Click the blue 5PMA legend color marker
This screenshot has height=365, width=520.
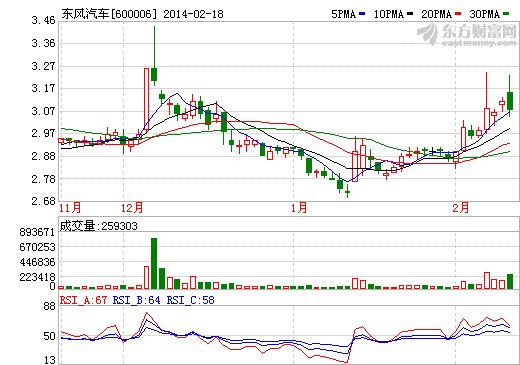coord(362,14)
